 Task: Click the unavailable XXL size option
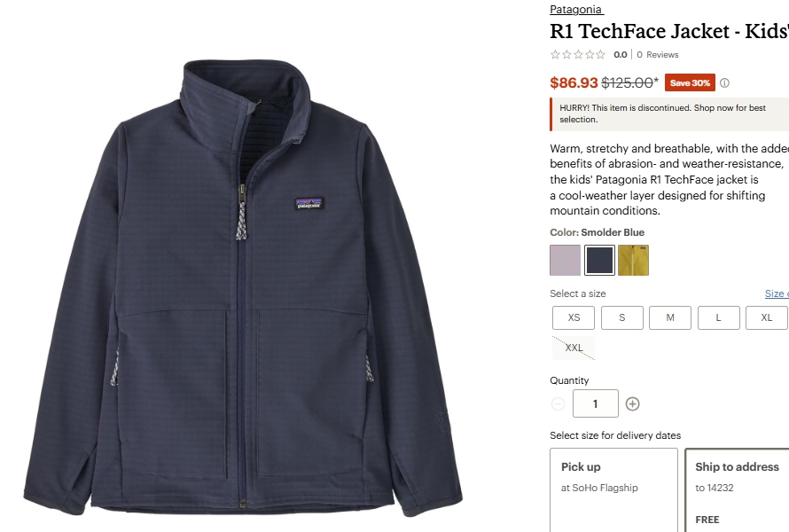click(x=574, y=348)
